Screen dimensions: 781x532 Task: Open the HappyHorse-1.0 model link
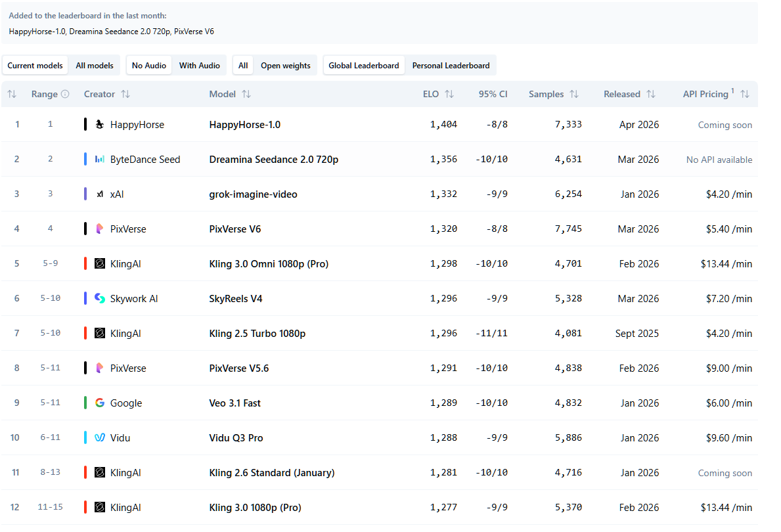244,125
